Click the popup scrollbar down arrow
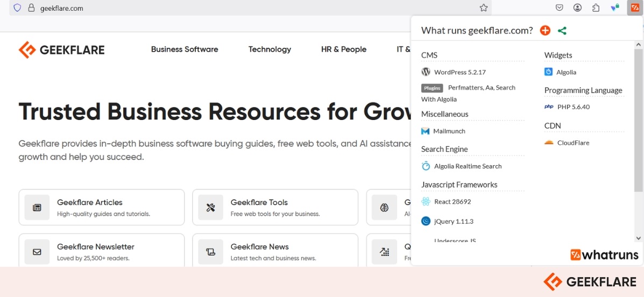644x297 pixels. click(x=638, y=238)
